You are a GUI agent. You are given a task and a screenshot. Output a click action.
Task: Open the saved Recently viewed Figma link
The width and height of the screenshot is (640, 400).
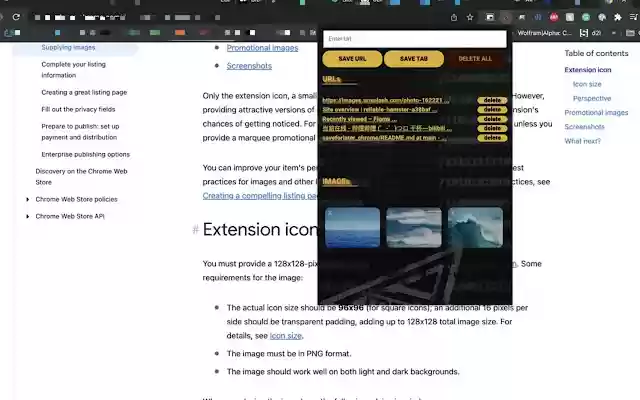pos(359,119)
